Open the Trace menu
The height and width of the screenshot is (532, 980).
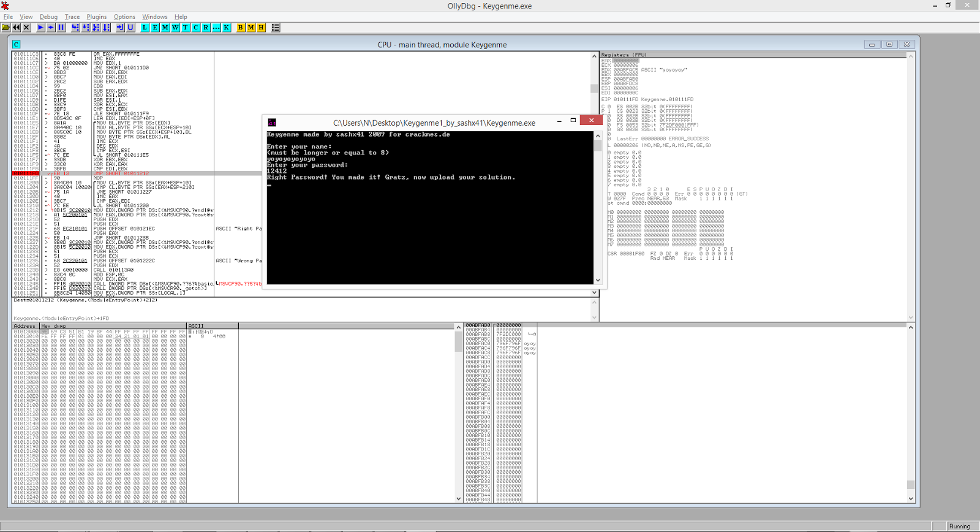click(72, 17)
